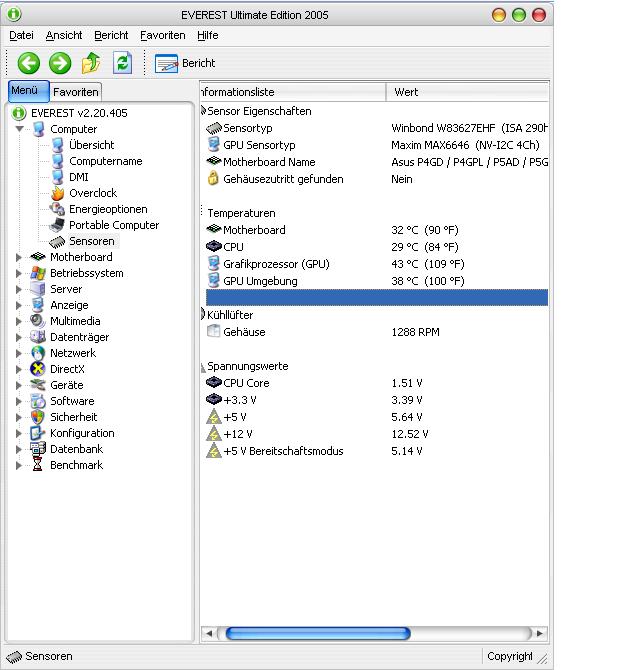Open the Datei menu
Screen dimensions: 640x670
(x=21, y=35)
